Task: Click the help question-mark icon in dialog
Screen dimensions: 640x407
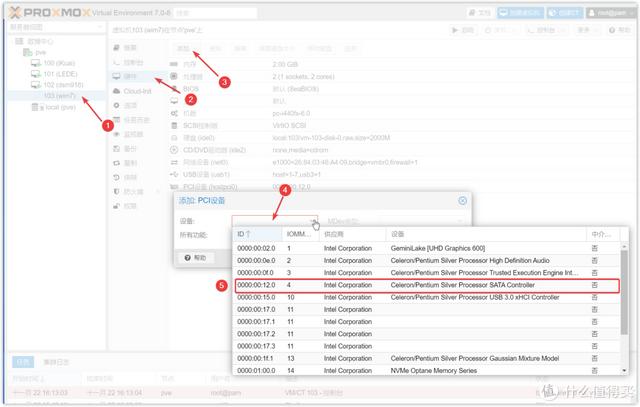Action: click(188, 258)
